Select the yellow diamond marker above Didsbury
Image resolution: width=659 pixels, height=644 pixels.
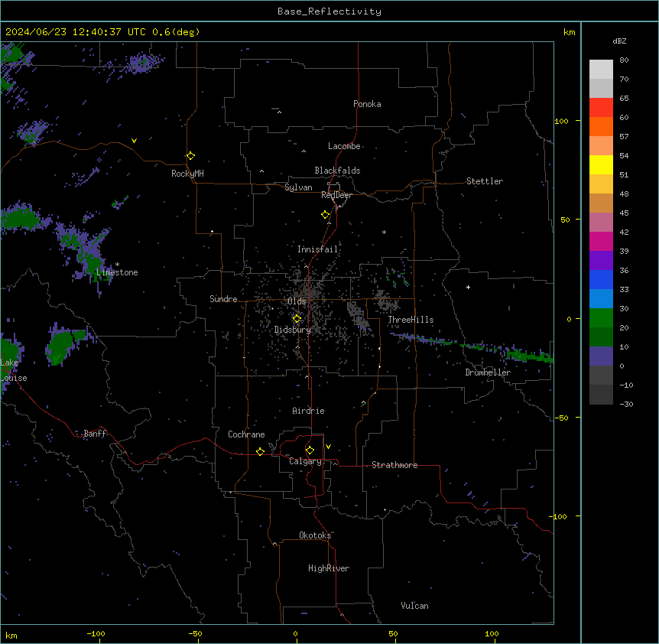click(297, 318)
